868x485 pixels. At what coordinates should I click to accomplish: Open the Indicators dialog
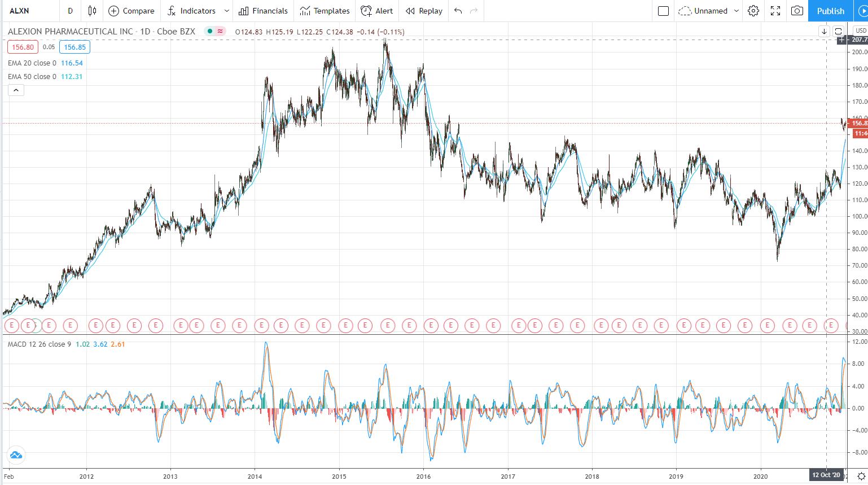192,11
